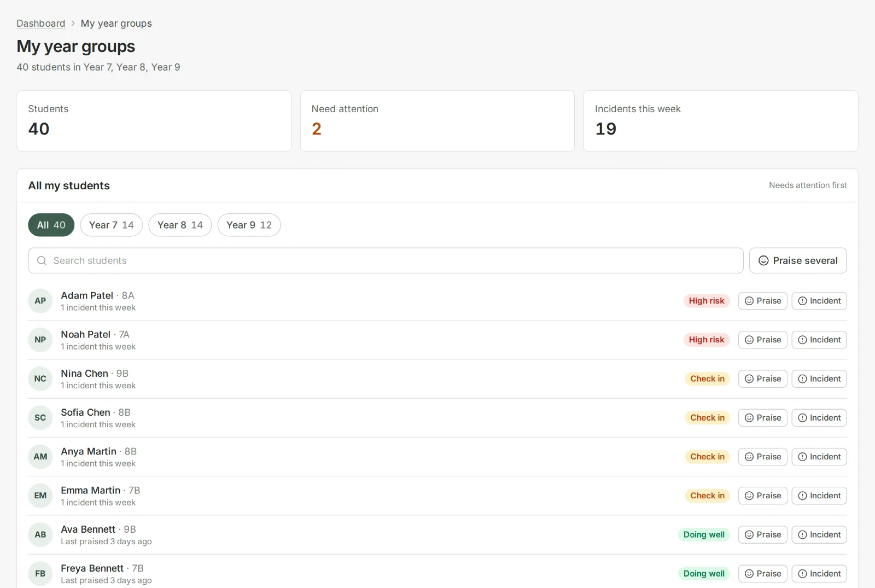The width and height of the screenshot is (875, 588).
Task: Click Noah Patel's High risk badge
Action: point(706,340)
